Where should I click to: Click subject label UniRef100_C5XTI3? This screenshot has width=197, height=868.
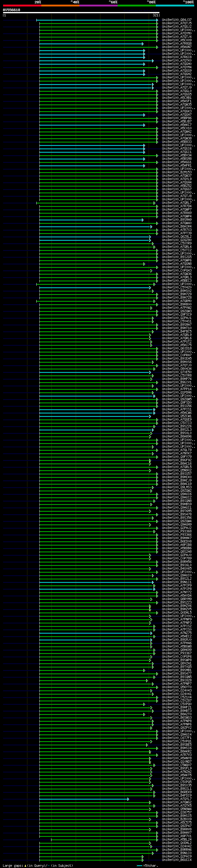pyautogui.click(x=177, y=423)
